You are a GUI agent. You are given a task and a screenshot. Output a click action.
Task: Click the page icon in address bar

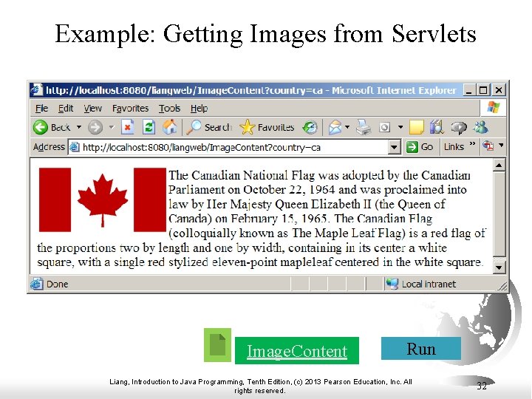click(75, 147)
